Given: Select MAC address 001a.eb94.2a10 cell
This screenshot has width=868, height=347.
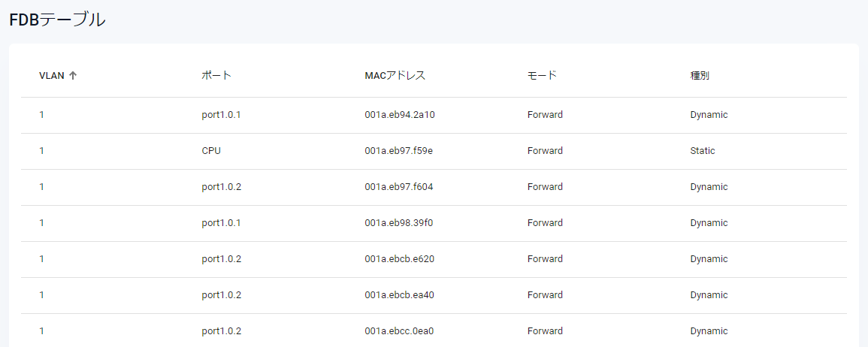Looking at the screenshot, I should coord(400,115).
